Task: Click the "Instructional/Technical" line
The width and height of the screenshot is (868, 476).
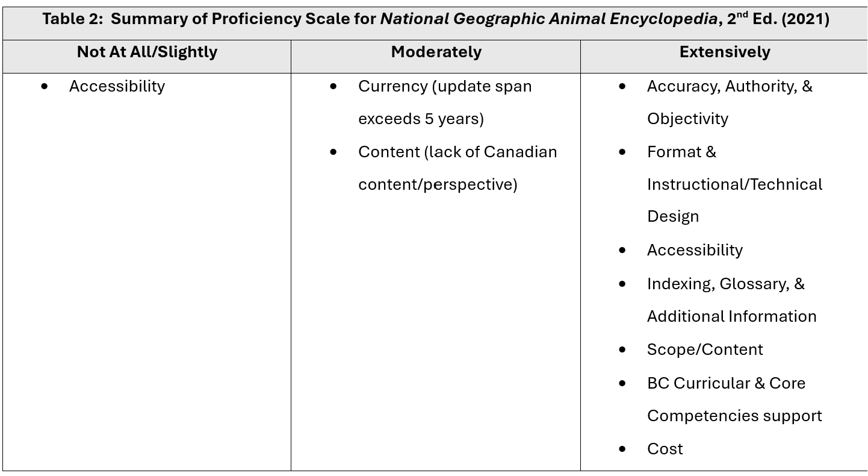Action: pyautogui.click(x=734, y=184)
